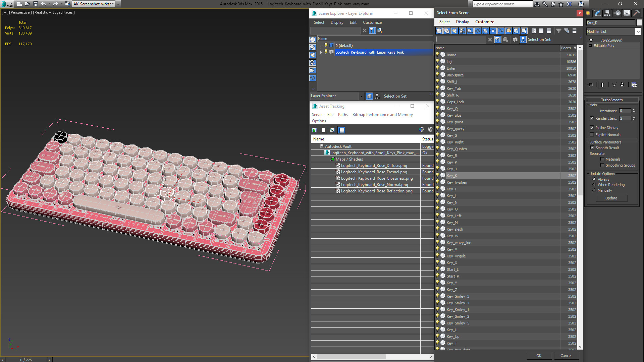Toggle Display Space Warps filter in Select From Scene

pos(478,31)
